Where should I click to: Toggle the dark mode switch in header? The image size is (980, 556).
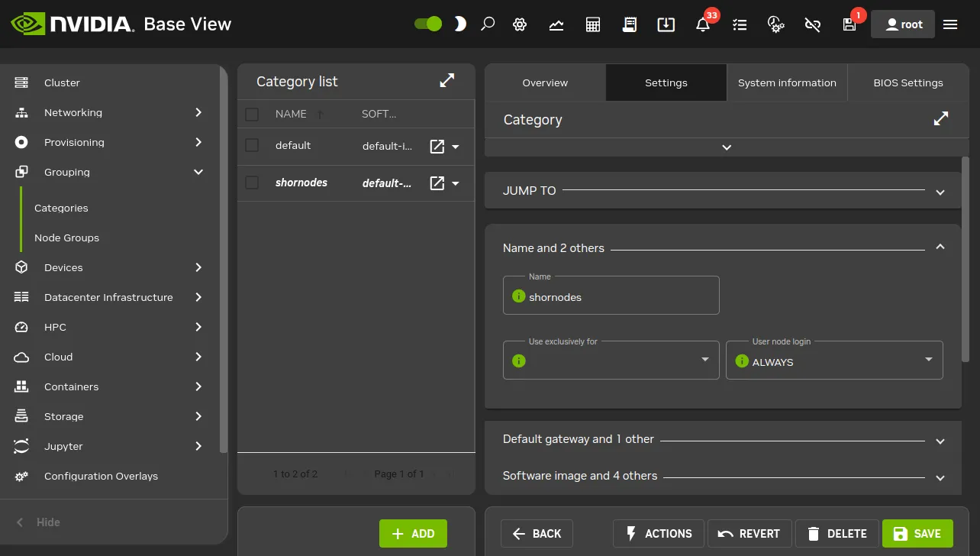[x=428, y=24]
